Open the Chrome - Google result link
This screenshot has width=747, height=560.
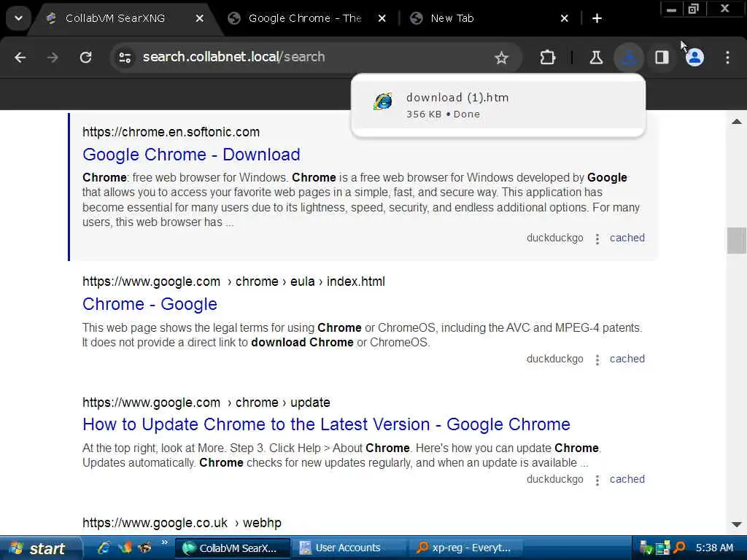150,304
